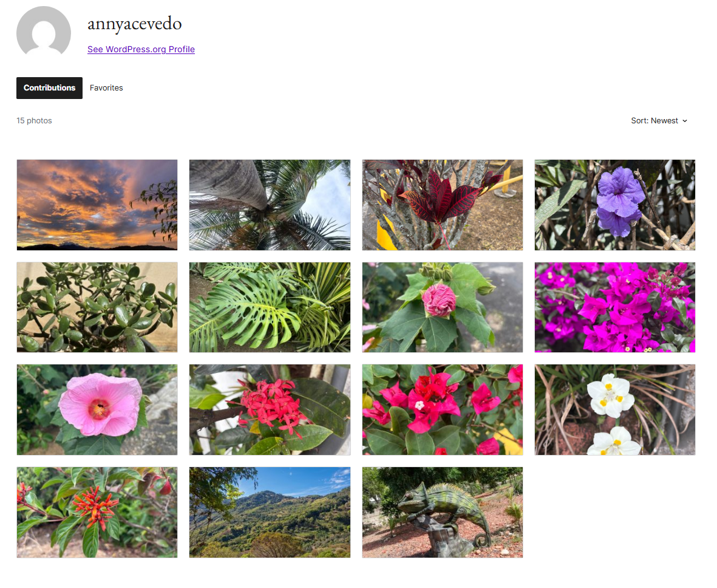Click the gray user avatar icon
The height and width of the screenshot is (588, 717).
click(44, 32)
